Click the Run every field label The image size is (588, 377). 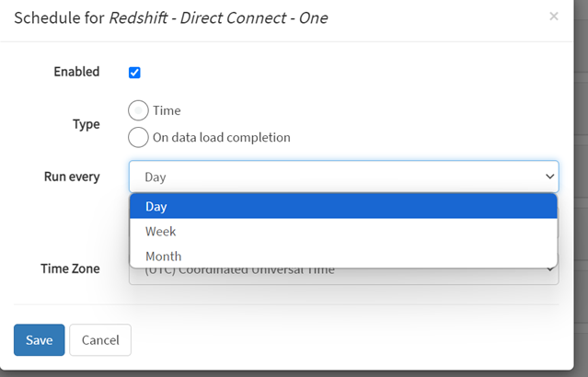click(x=72, y=176)
